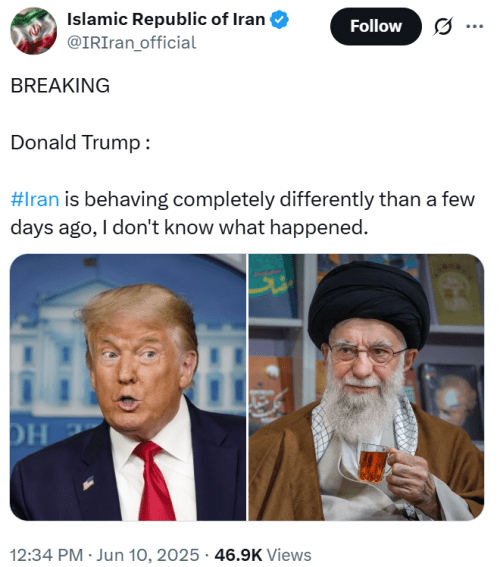The image size is (500, 567).
Task: Open the three-dot more options menu
Action: coord(475,26)
